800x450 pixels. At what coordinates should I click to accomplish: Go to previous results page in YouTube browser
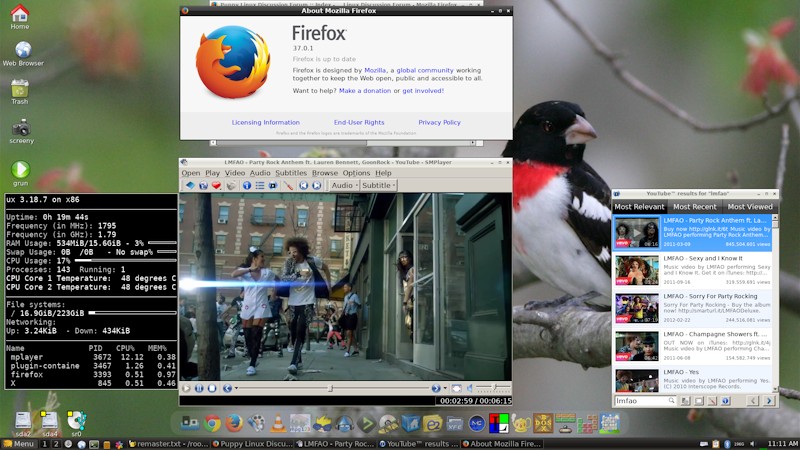click(x=753, y=401)
